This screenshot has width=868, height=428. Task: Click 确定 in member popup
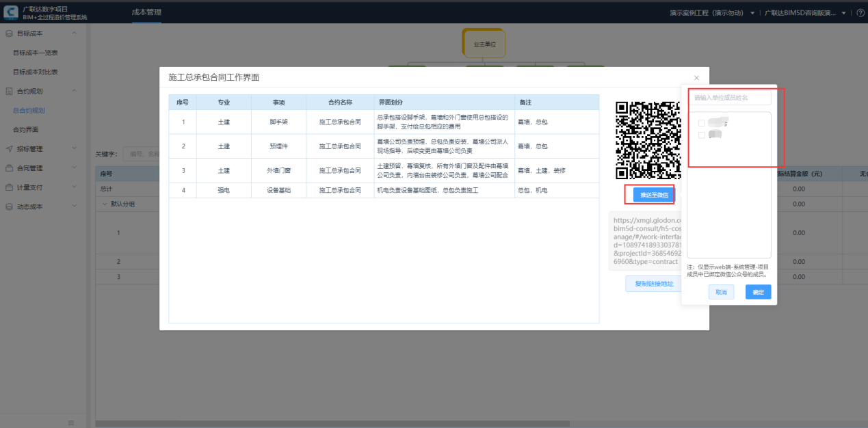pos(758,292)
